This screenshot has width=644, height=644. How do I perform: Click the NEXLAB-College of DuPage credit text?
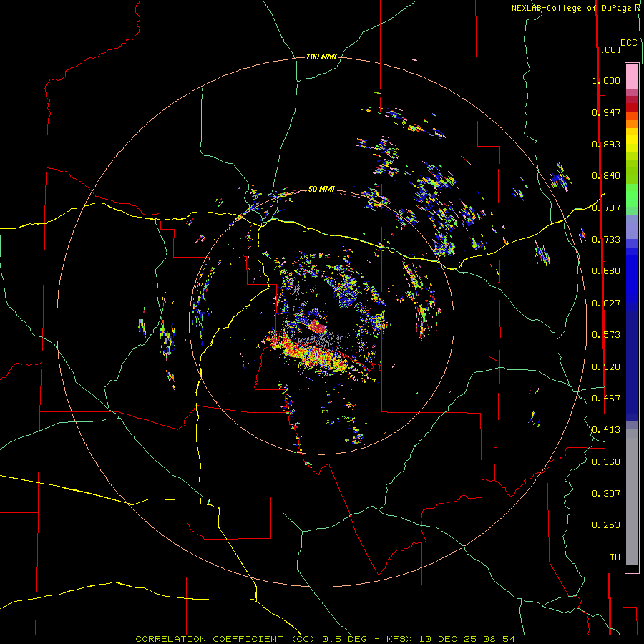[x=576, y=8]
